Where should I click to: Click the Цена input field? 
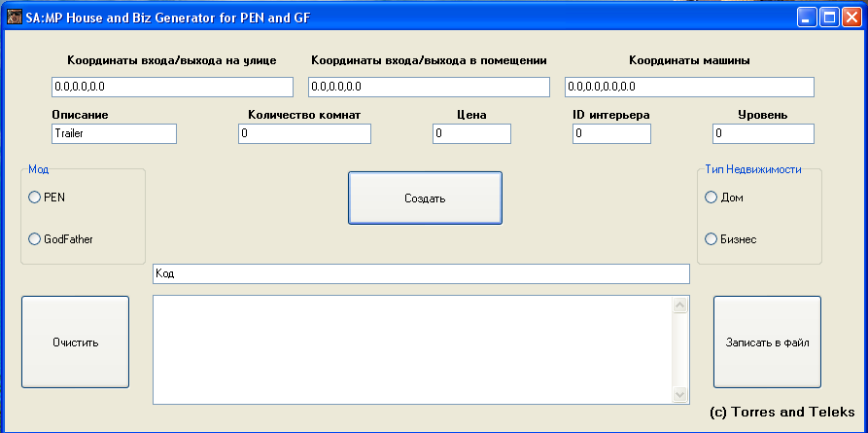[x=471, y=133]
